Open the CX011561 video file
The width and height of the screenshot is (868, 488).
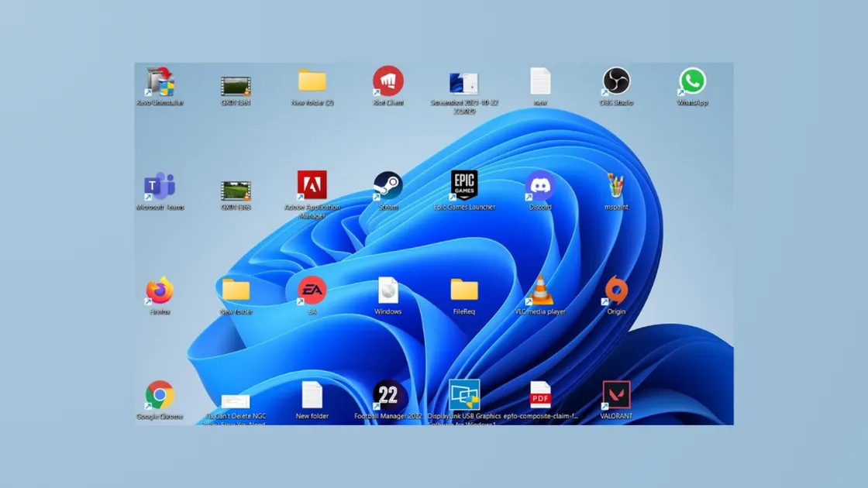(x=235, y=81)
